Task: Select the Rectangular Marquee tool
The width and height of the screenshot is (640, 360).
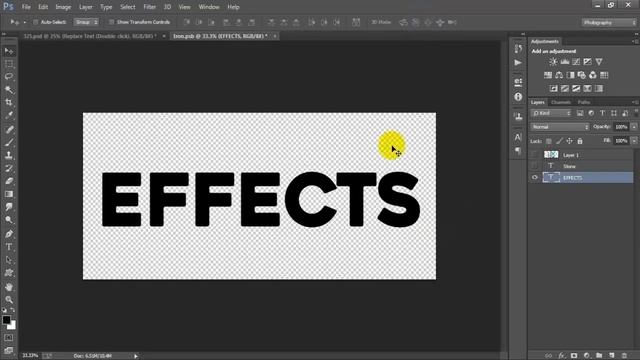Action: [9, 64]
